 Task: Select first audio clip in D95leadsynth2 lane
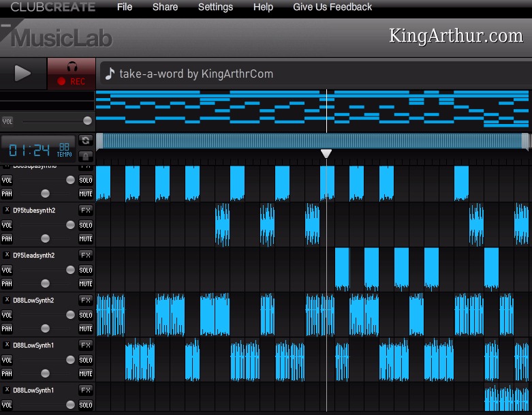click(342, 269)
